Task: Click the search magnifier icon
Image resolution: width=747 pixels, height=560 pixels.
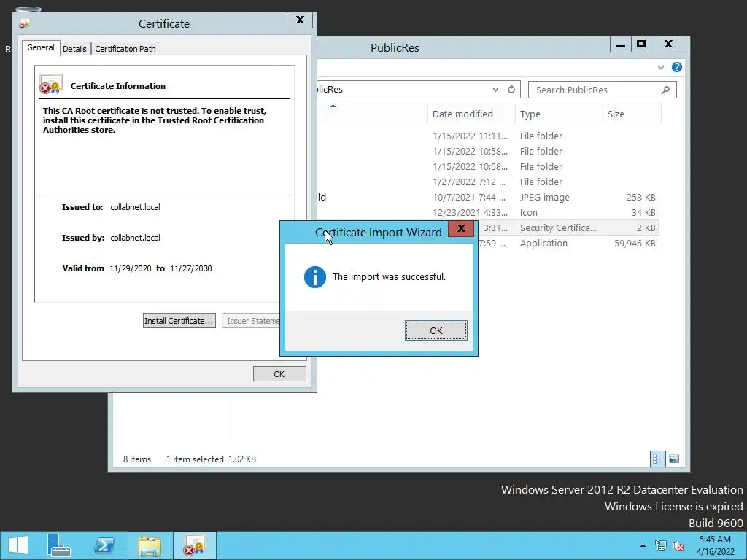Action: pos(665,90)
